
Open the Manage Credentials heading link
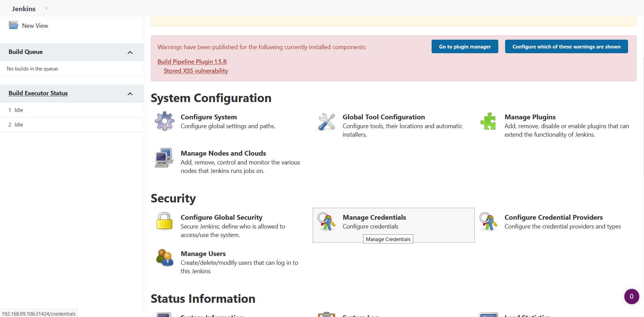(374, 217)
